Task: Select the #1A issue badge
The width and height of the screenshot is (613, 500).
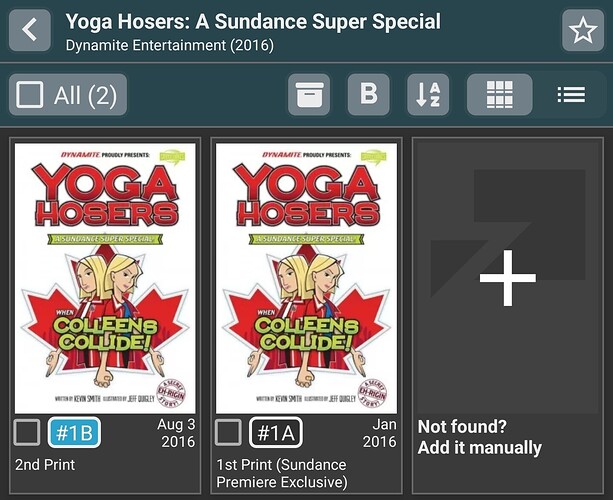Action: pyautogui.click(x=276, y=432)
